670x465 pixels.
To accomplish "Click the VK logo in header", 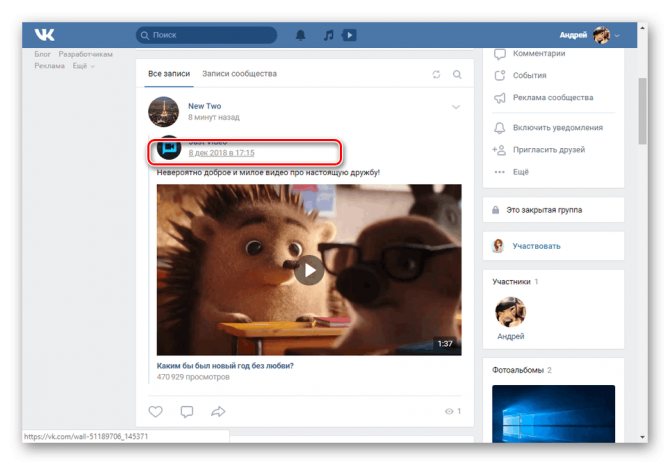I will 44,35.
